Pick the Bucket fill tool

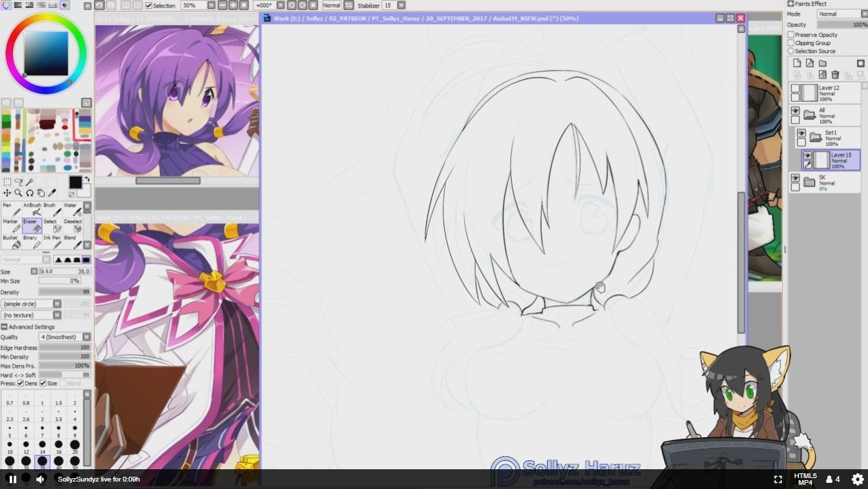click(11, 241)
